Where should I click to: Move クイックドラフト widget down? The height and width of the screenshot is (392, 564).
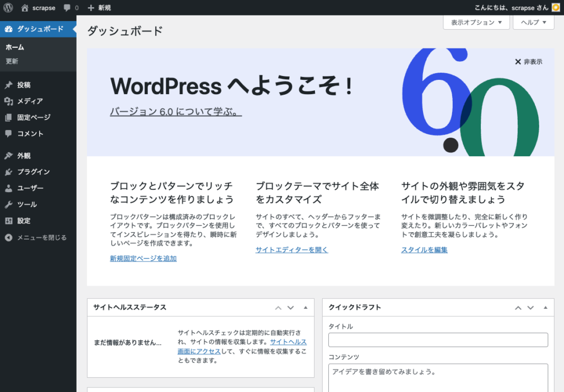click(530, 308)
